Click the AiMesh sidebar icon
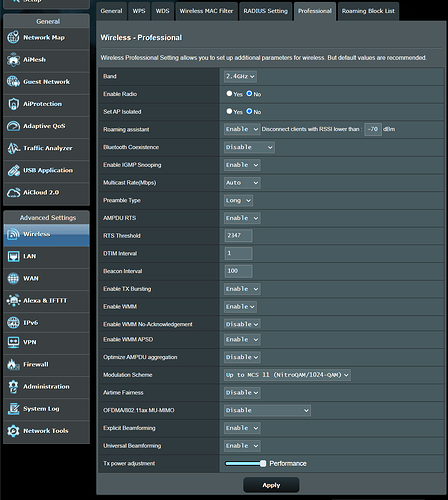Image resolution: width=448 pixels, height=500 pixels. point(13,60)
